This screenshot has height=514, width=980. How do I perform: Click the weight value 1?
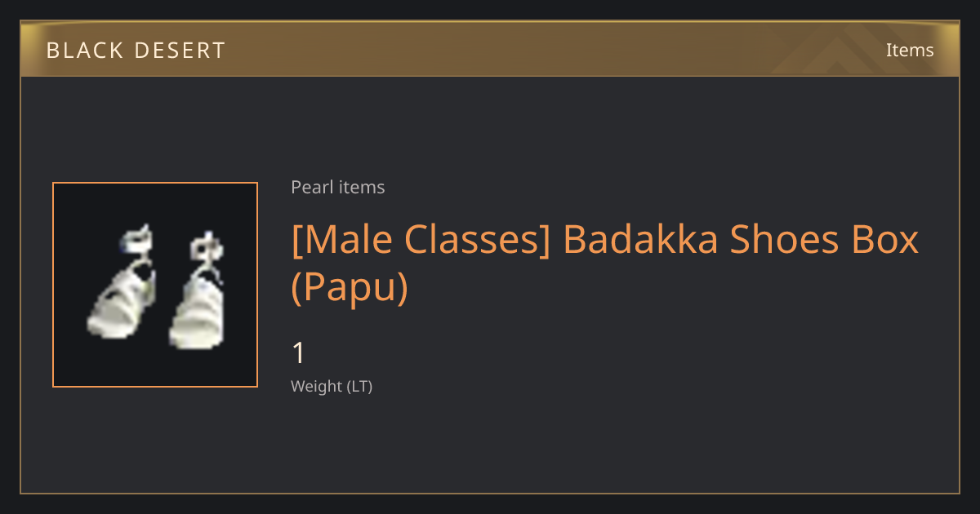click(x=298, y=353)
